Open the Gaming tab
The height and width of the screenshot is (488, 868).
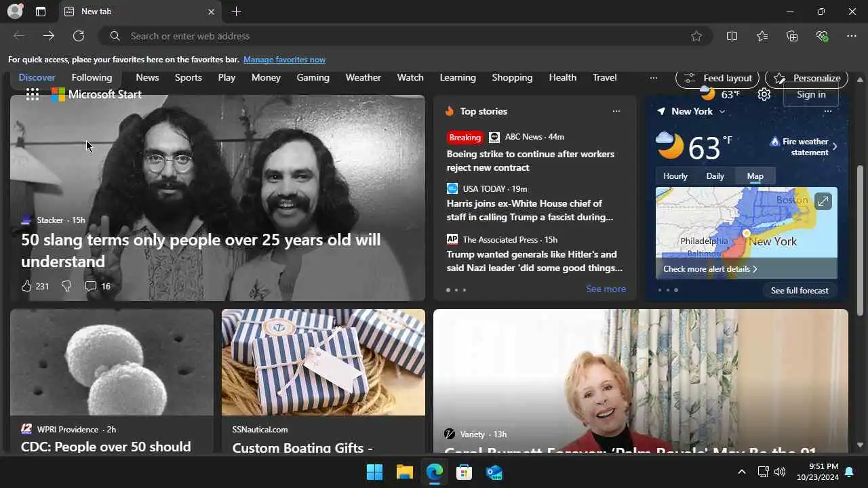pyautogui.click(x=313, y=77)
